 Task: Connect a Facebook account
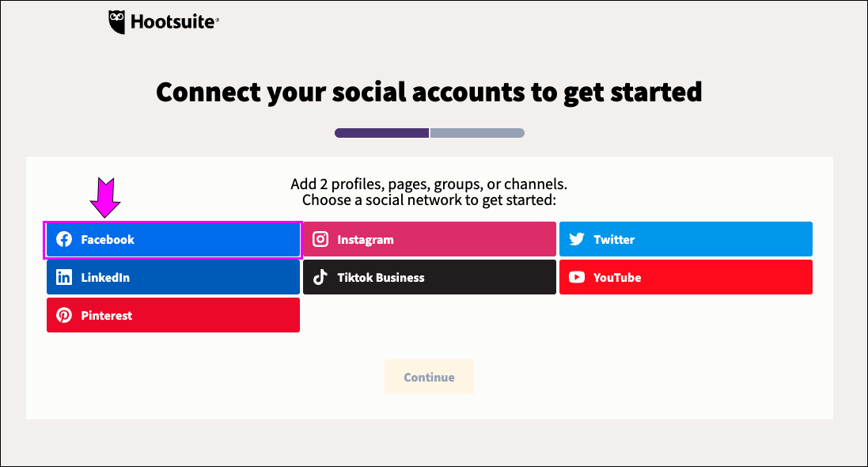point(172,240)
